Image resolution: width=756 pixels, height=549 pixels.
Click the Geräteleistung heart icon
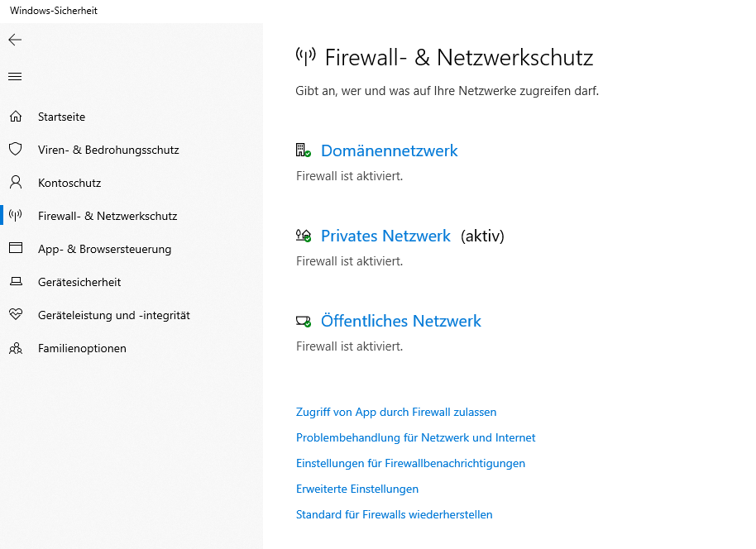point(15,315)
